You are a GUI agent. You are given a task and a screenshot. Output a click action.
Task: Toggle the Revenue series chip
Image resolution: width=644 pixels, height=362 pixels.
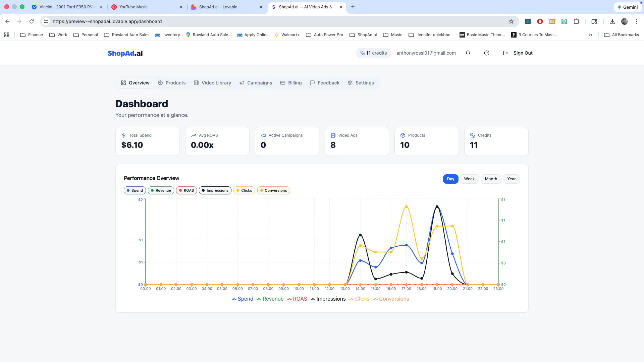click(161, 190)
